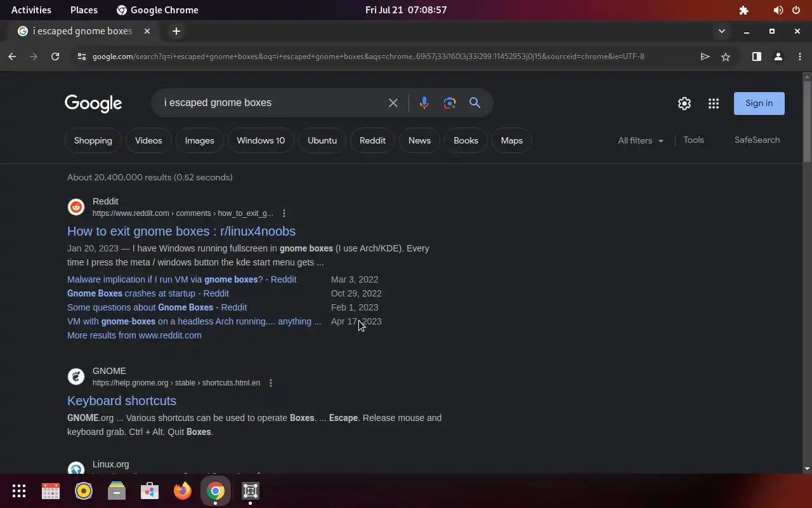Open the Places menu

(84, 10)
